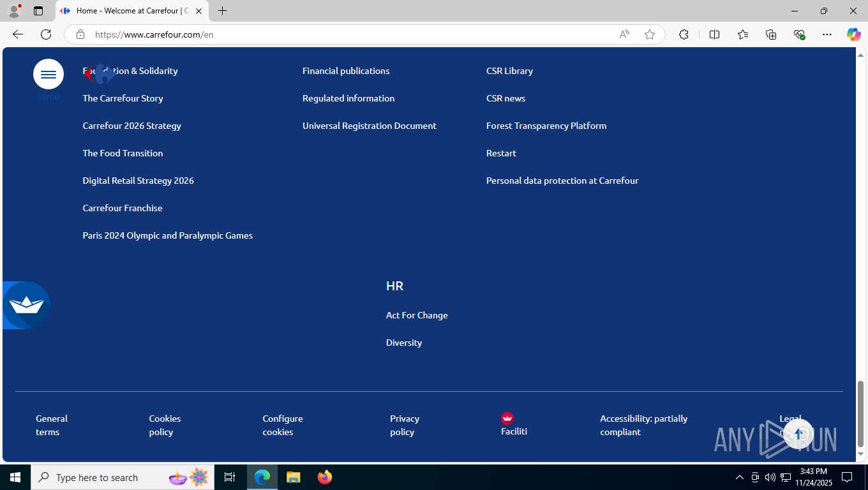Open CSR Library link
Image resolution: width=868 pixels, height=490 pixels.
[509, 71]
